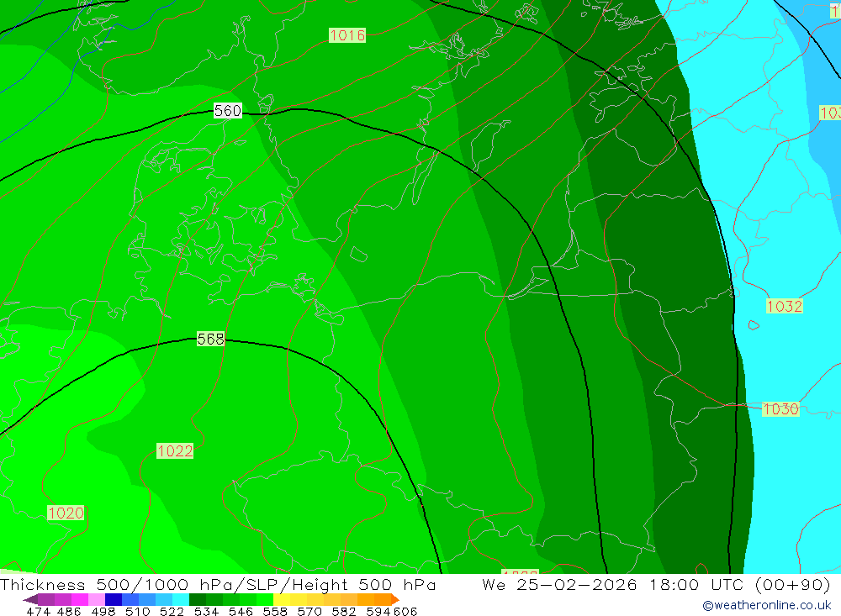Click the 568 height contour label

(210, 339)
